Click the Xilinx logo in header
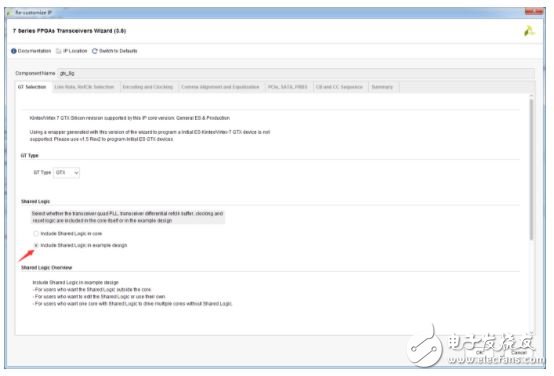This screenshot has width=554, height=376. (529, 31)
